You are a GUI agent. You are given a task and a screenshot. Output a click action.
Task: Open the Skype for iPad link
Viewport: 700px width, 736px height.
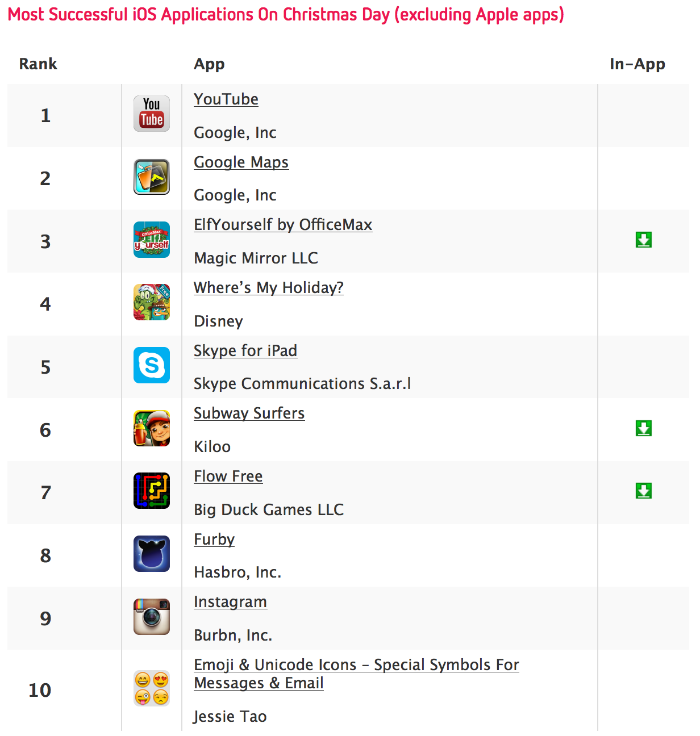tap(245, 351)
